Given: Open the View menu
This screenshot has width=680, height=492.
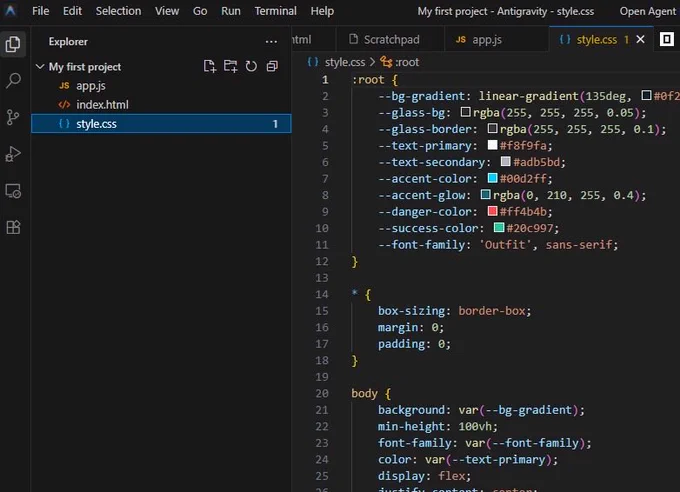Looking at the screenshot, I should pyautogui.click(x=167, y=11).
